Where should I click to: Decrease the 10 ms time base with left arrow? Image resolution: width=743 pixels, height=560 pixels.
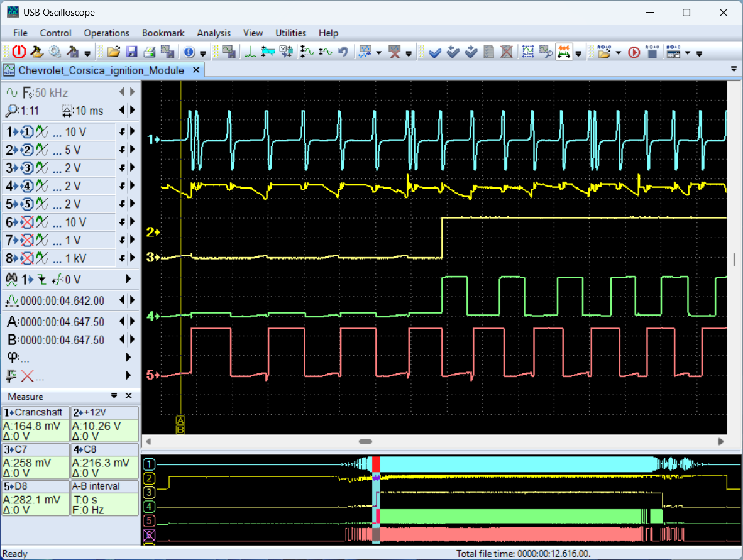point(122,109)
